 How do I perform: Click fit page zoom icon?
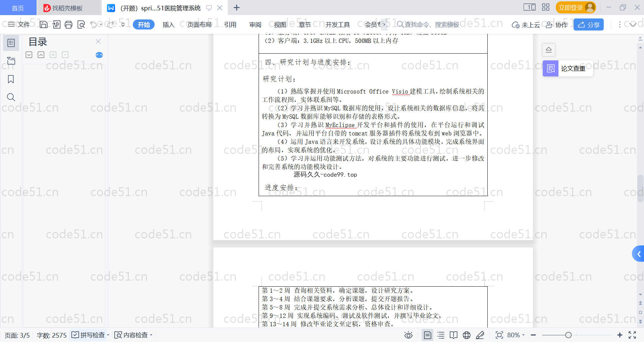(x=499, y=335)
